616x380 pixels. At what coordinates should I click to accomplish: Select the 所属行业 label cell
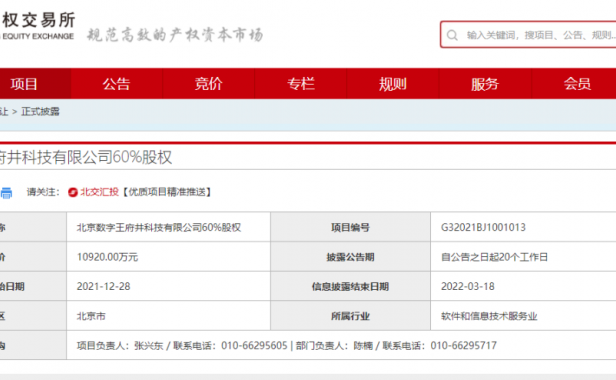[350, 316]
